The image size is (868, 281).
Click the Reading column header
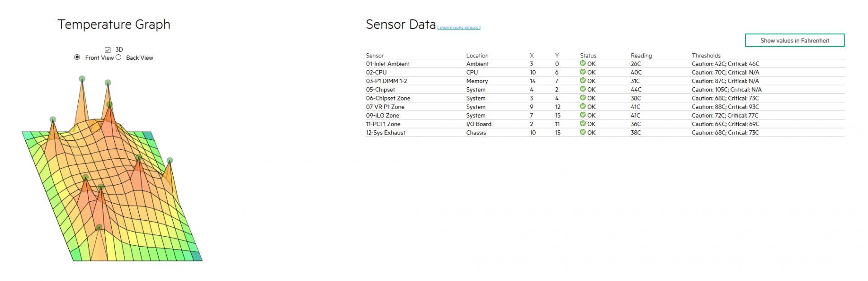(x=641, y=56)
